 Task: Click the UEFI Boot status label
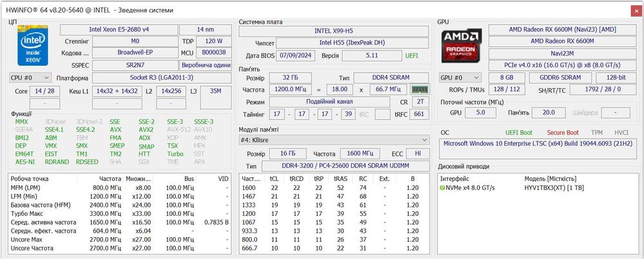pos(518,133)
